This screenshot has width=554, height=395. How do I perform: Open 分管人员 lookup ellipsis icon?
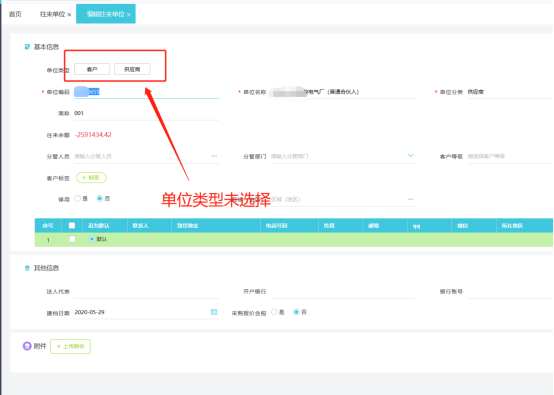(x=214, y=156)
